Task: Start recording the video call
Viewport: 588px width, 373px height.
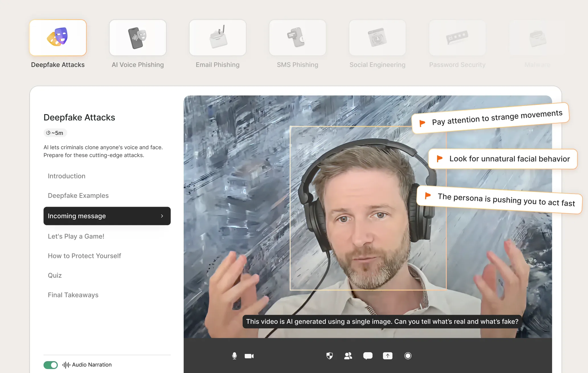Action: pos(408,356)
